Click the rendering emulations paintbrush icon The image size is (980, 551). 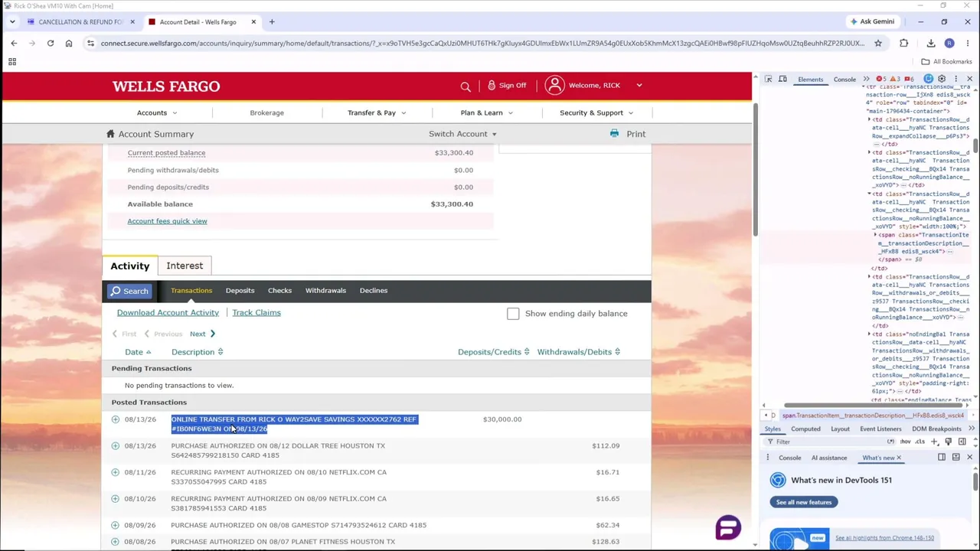point(948,442)
